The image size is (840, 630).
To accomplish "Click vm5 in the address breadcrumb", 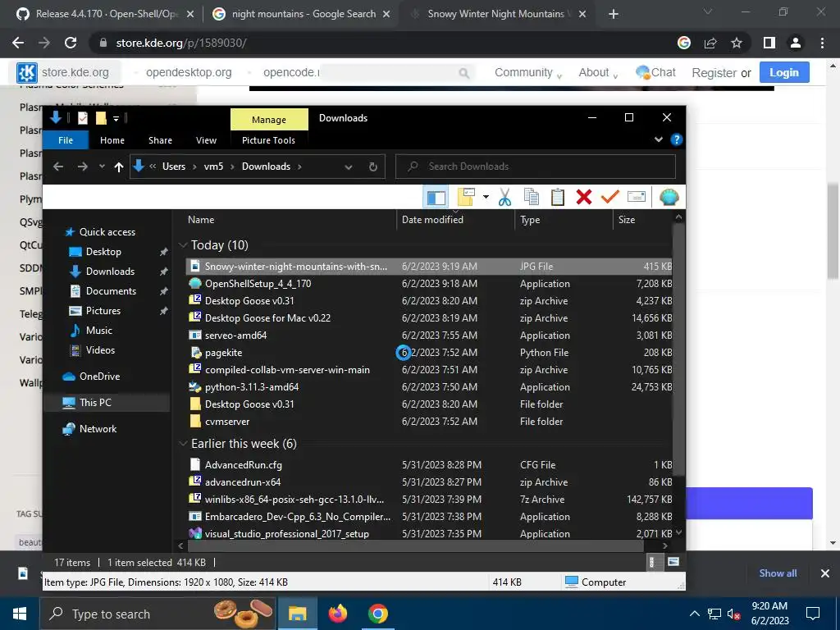I will [x=213, y=167].
